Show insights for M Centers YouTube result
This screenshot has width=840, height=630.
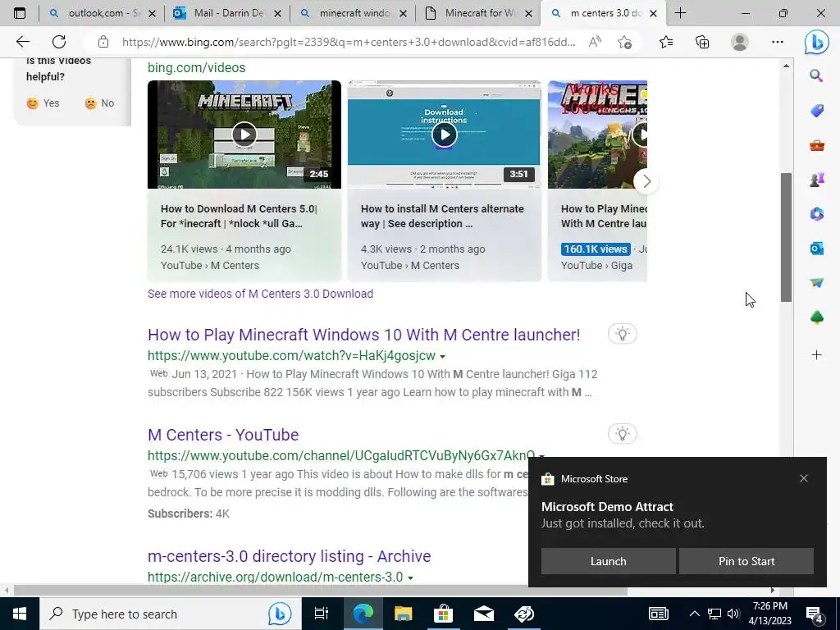coord(623,434)
